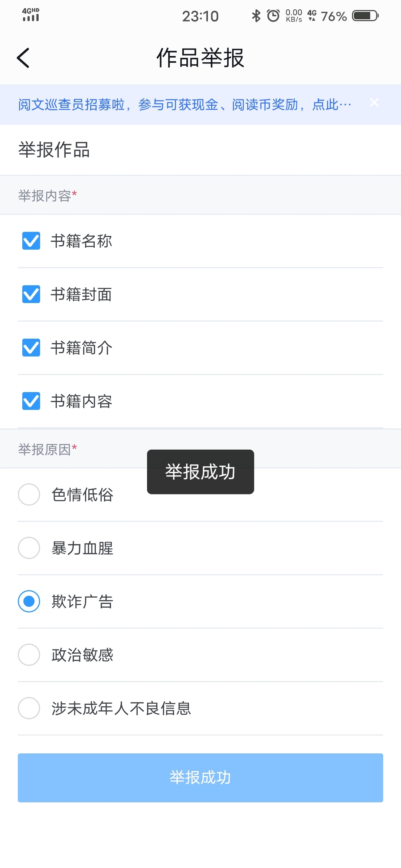Tap the battery icon in status bar

coord(365,16)
